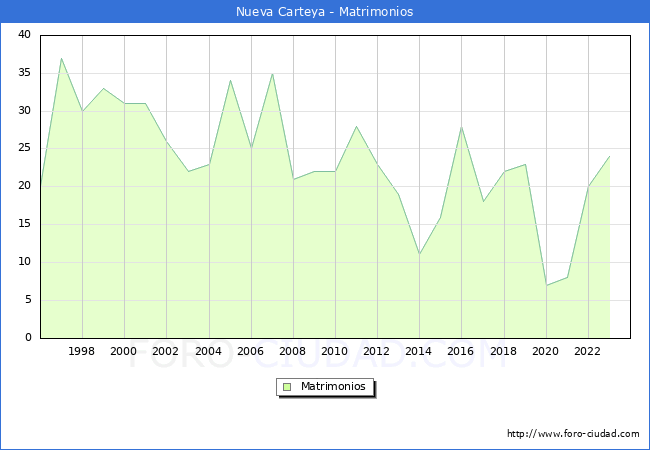The height and width of the screenshot is (450, 650).
Task: Click the 2007 peak data point near 35
Action: pos(272,73)
